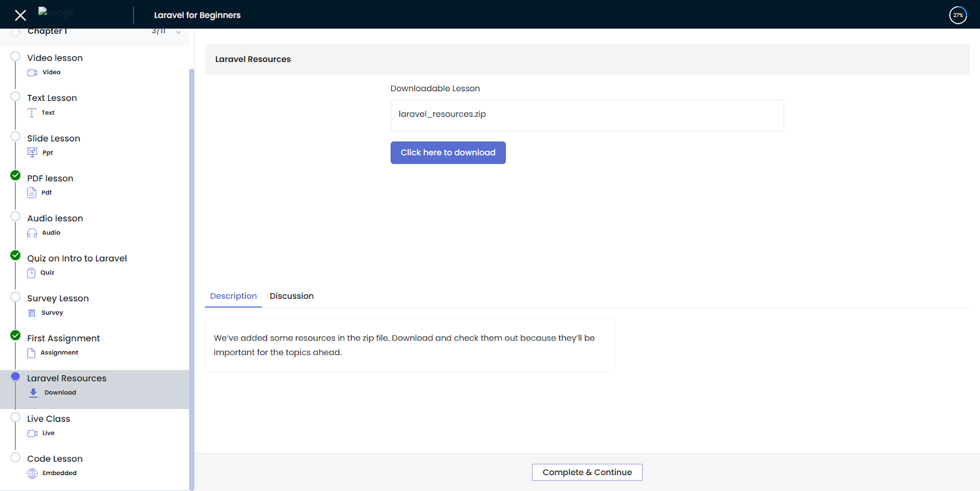The width and height of the screenshot is (980, 491).
Task: Collapse Chapter 1 with the chevron arrow
Action: [178, 32]
